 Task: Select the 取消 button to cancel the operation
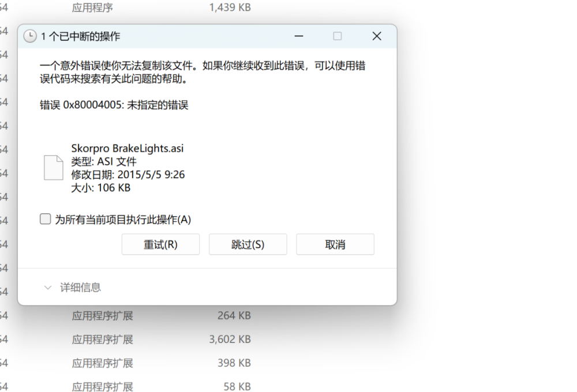pos(335,244)
